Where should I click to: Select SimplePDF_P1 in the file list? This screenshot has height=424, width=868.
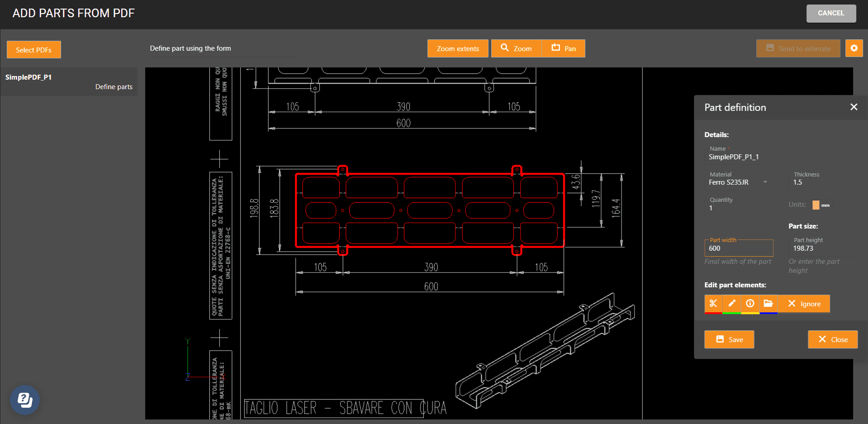(x=28, y=77)
